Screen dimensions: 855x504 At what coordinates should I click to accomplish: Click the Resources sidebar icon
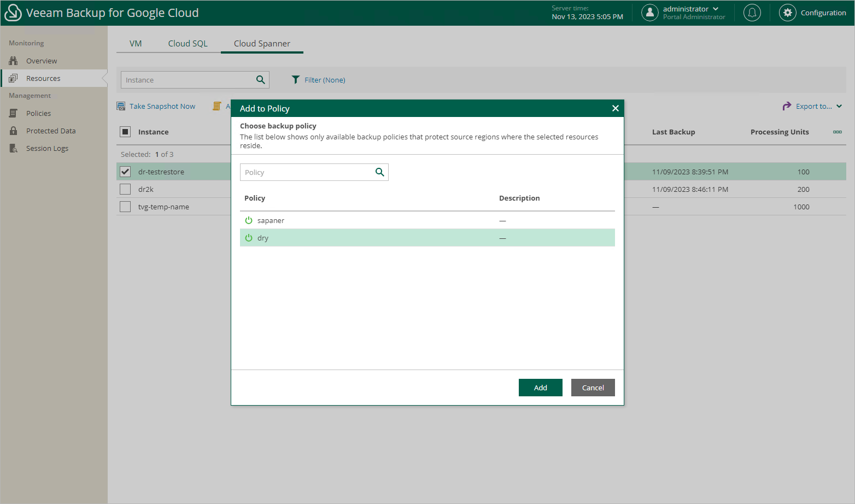[13, 78]
